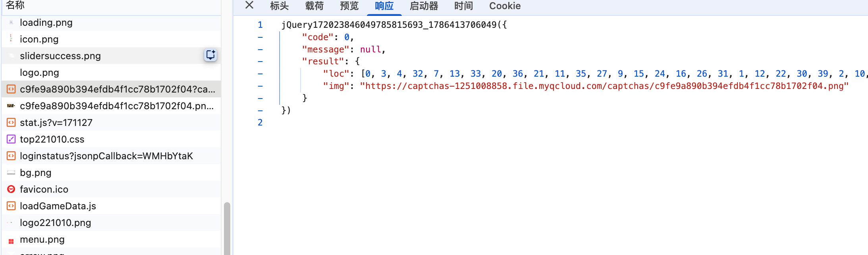
Task: Click the AI assist icon on slidersuccess.png
Action: click(210, 55)
